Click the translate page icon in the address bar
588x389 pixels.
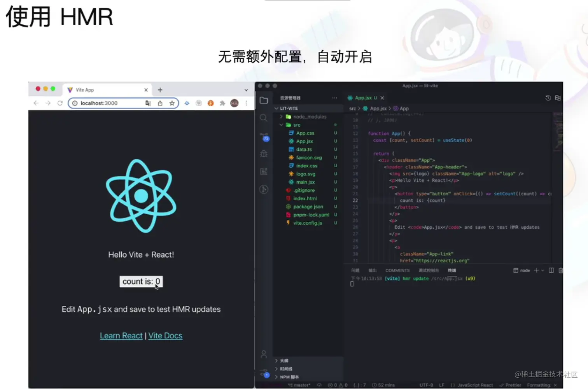(x=148, y=103)
